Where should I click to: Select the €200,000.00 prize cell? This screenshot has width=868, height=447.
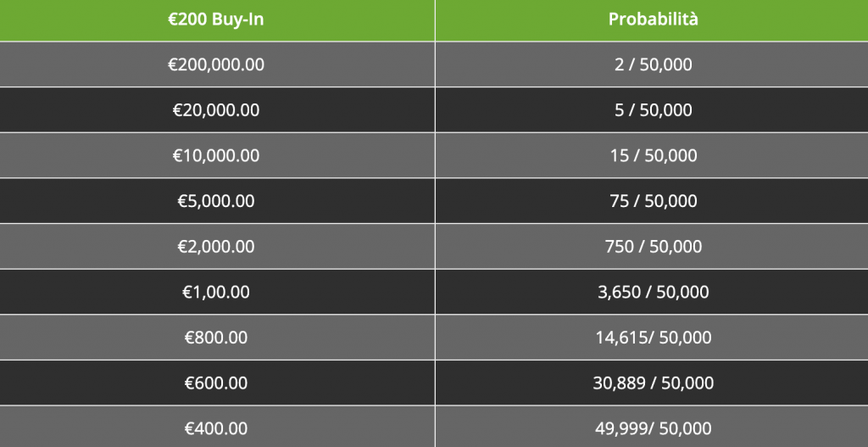pyautogui.click(x=216, y=64)
